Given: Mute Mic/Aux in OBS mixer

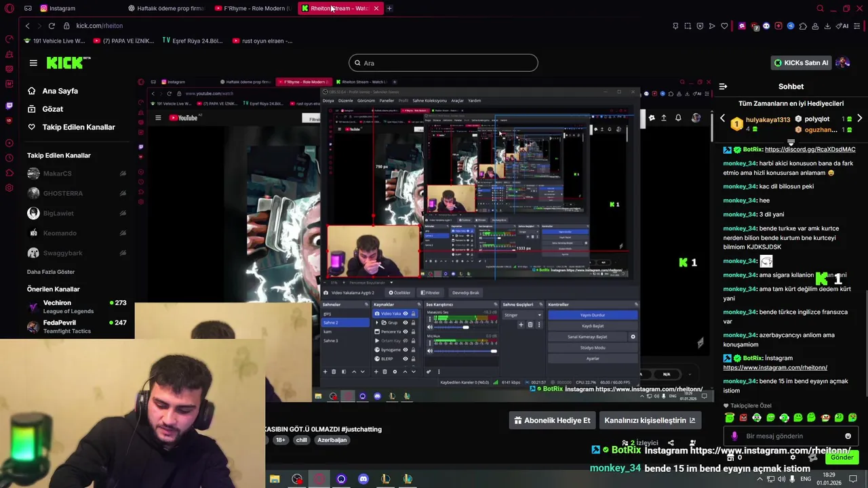Looking at the screenshot, I should pyautogui.click(x=430, y=351).
